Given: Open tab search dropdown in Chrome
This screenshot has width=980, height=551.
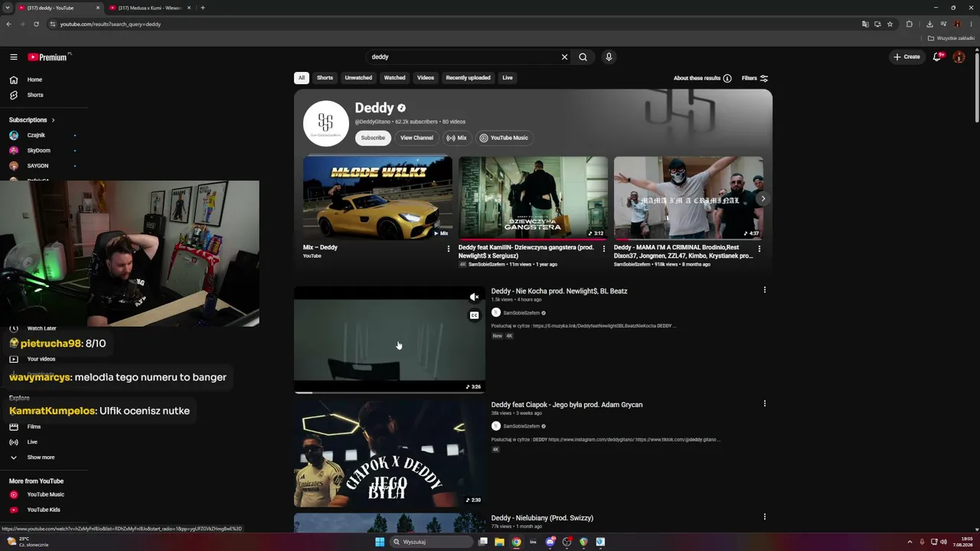Looking at the screenshot, I should [8, 8].
